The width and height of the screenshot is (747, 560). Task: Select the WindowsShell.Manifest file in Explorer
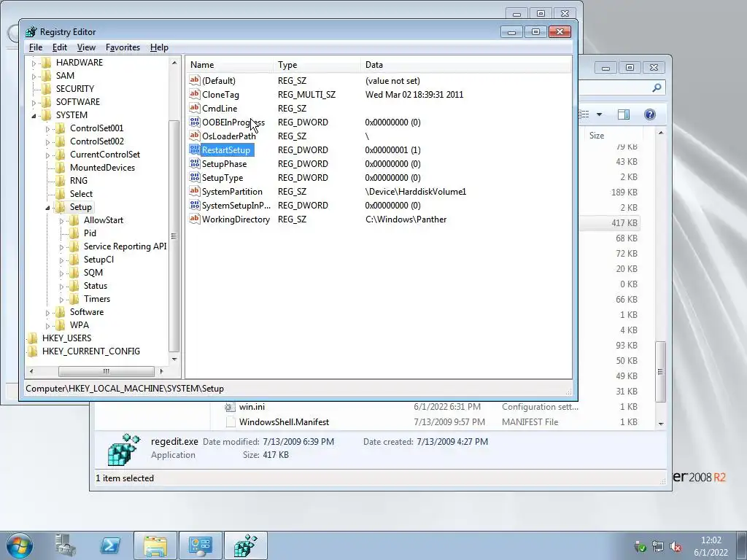tap(284, 422)
